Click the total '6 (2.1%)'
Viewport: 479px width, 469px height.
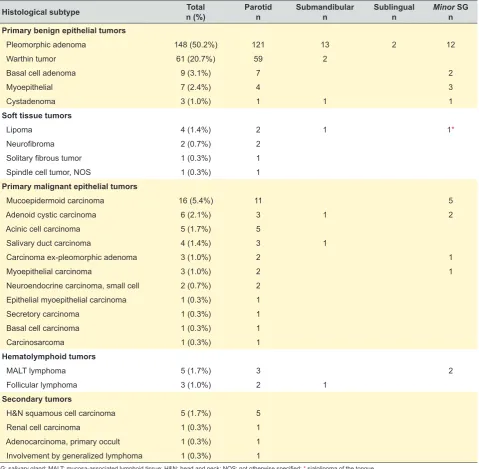196,215
